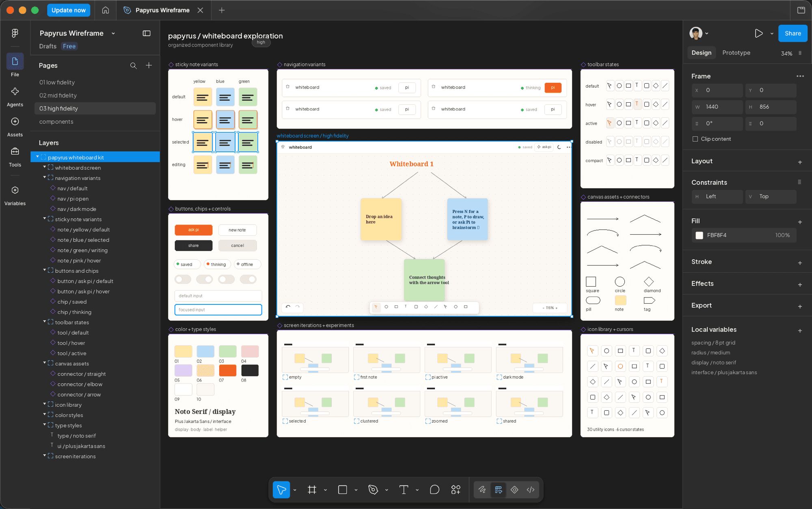Open the Agents sidebar panel

pos(15,97)
